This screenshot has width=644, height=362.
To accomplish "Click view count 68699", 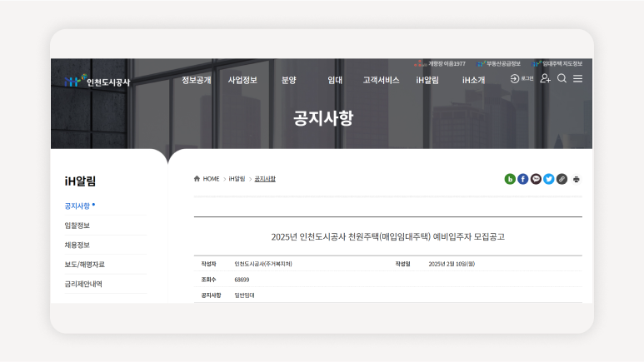I will [242, 280].
